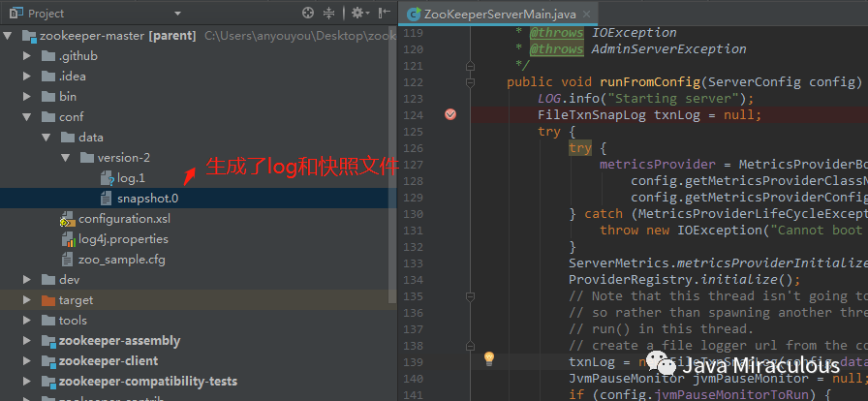Toggle code folding at line 122
The width and height of the screenshot is (868, 401).
tap(470, 82)
